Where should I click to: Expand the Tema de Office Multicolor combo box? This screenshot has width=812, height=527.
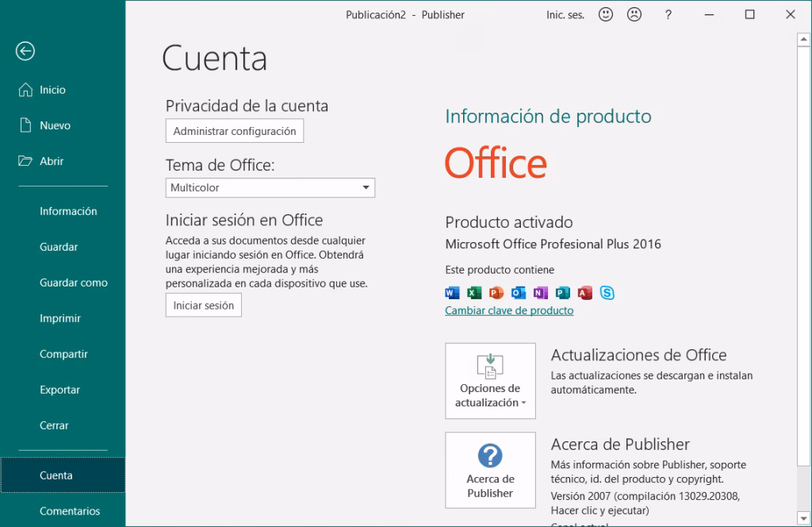click(270, 187)
